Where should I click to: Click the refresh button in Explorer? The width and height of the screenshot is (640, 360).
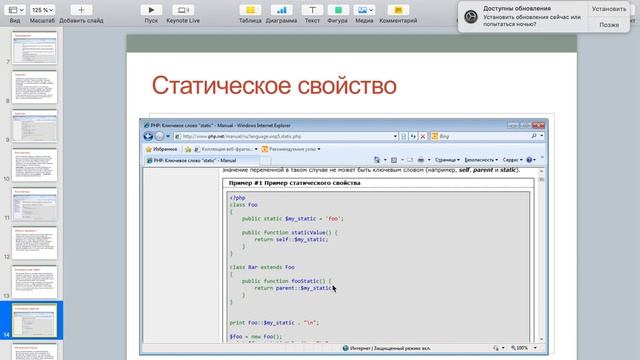413,136
